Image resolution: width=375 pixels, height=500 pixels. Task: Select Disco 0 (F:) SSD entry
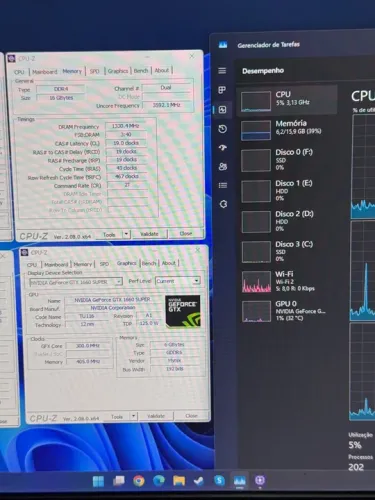click(x=287, y=160)
